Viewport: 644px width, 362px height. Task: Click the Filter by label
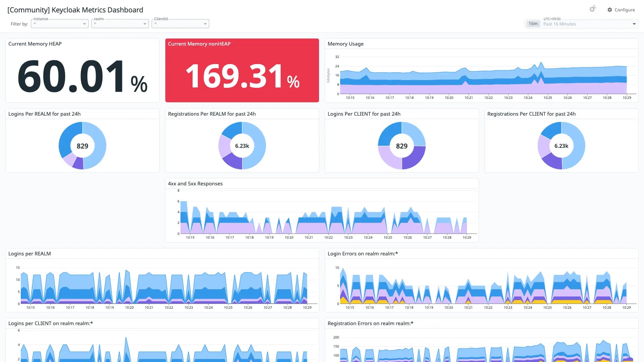pos(19,24)
